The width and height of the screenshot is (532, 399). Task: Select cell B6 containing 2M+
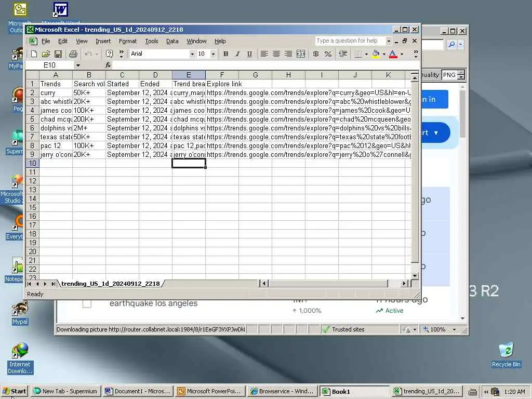[89, 128]
